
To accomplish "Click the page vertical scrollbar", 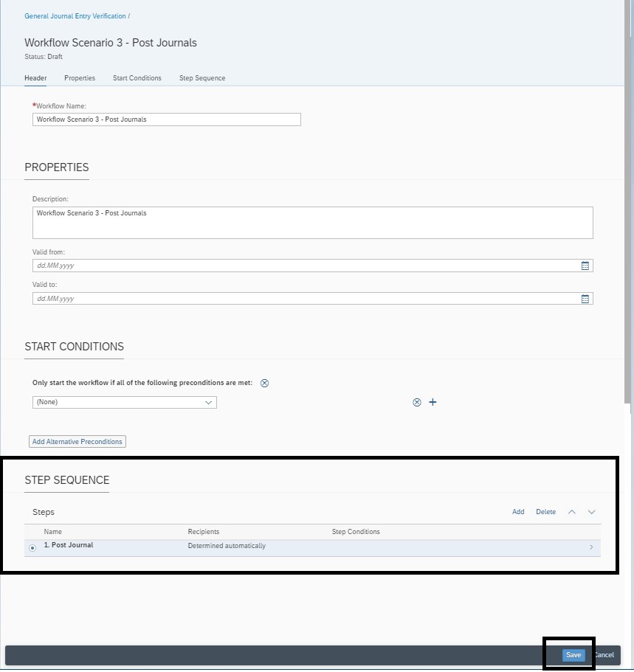I will pos(628,201).
